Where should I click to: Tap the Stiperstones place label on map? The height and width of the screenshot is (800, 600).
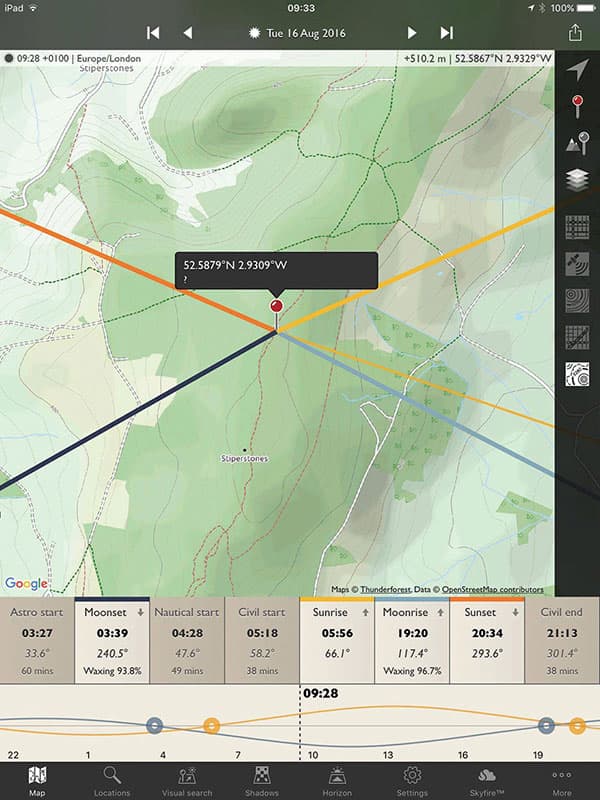click(x=244, y=458)
